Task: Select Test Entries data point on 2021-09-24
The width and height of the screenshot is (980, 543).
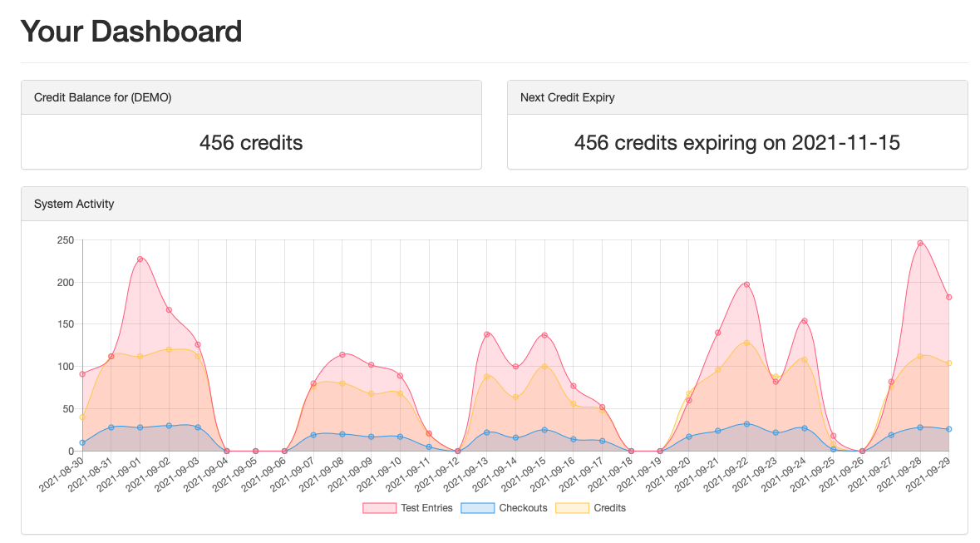Action: click(805, 321)
